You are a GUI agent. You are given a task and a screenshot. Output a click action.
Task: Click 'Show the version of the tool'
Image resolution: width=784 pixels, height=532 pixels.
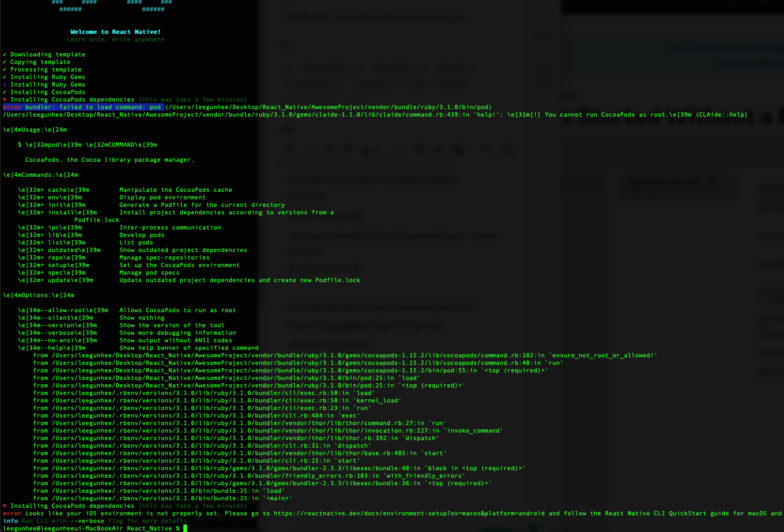click(172, 326)
